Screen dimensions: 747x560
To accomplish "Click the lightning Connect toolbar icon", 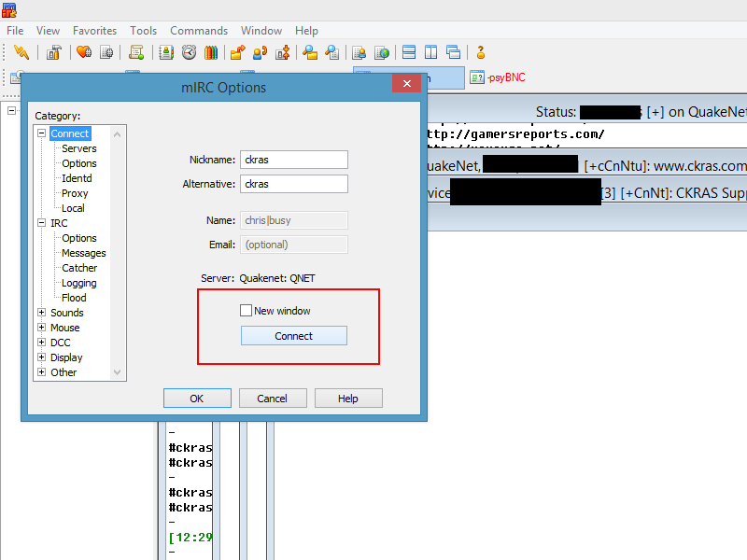I will (21, 52).
